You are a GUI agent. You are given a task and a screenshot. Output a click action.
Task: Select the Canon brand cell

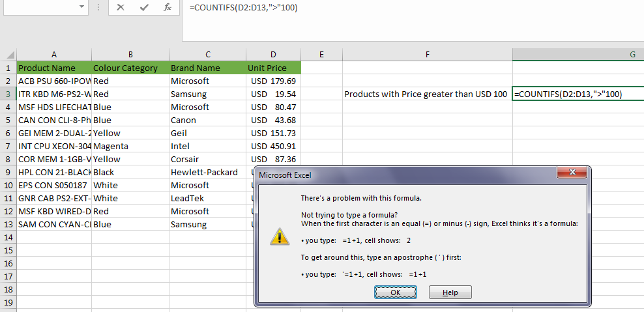point(208,121)
